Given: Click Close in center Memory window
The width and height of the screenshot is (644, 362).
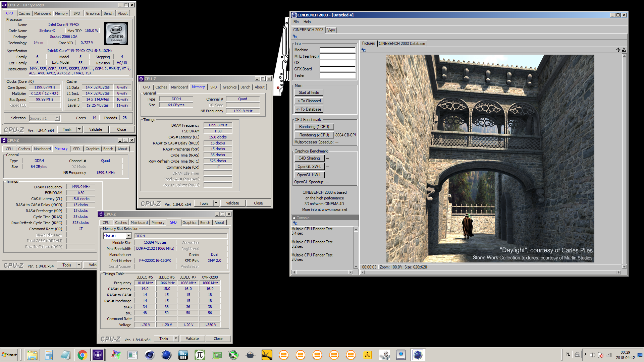Looking at the screenshot, I should pyautogui.click(x=258, y=203).
